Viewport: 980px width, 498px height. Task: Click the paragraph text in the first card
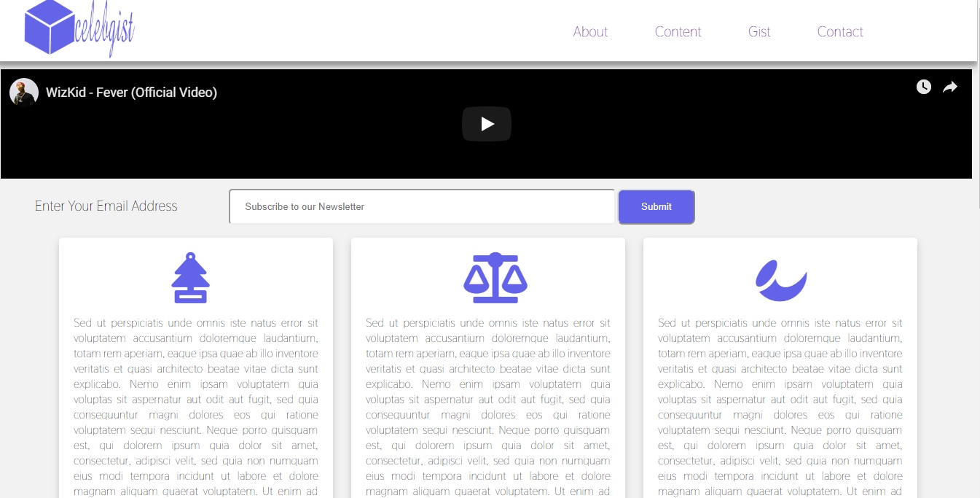click(195, 407)
